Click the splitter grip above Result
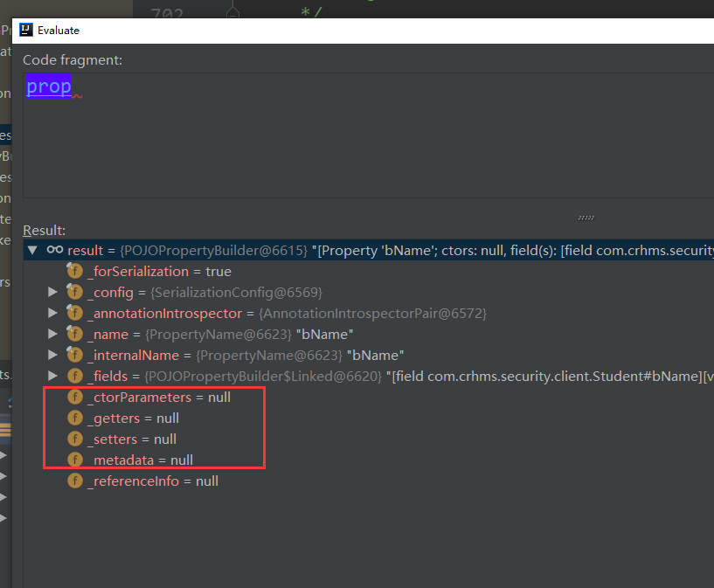This screenshot has width=714, height=588. pyautogui.click(x=586, y=218)
